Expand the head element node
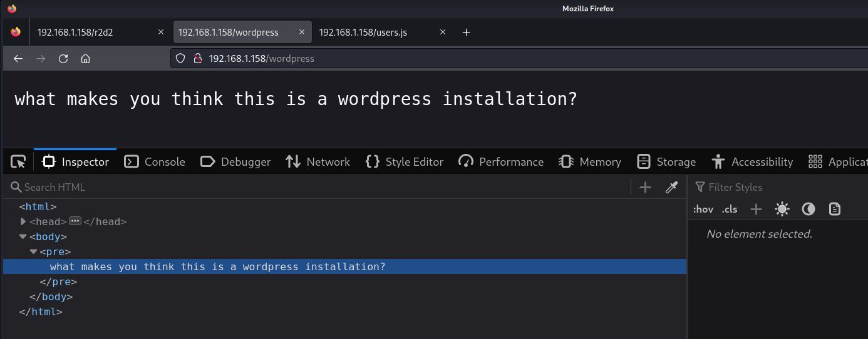Viewport: 868px width, 339px height. (23, 221)
